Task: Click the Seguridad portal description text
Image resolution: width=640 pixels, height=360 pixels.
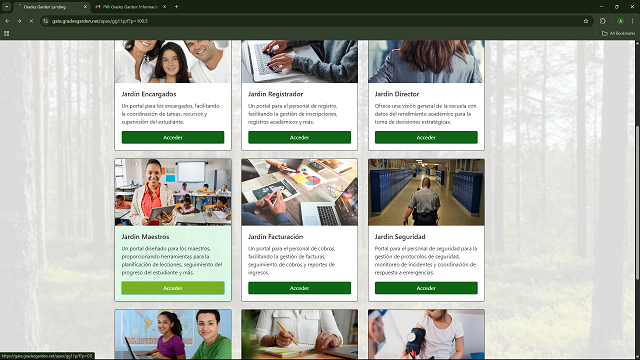Action: 426,260
